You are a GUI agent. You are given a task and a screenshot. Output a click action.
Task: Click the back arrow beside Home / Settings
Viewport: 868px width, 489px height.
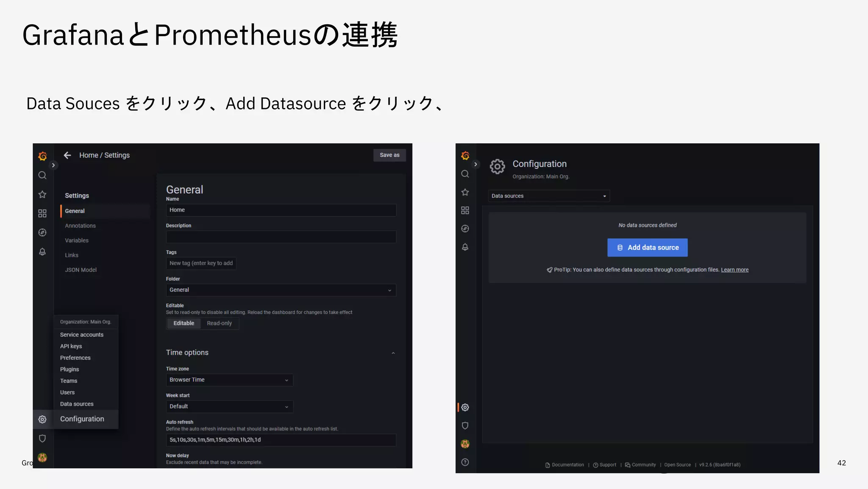67,155
